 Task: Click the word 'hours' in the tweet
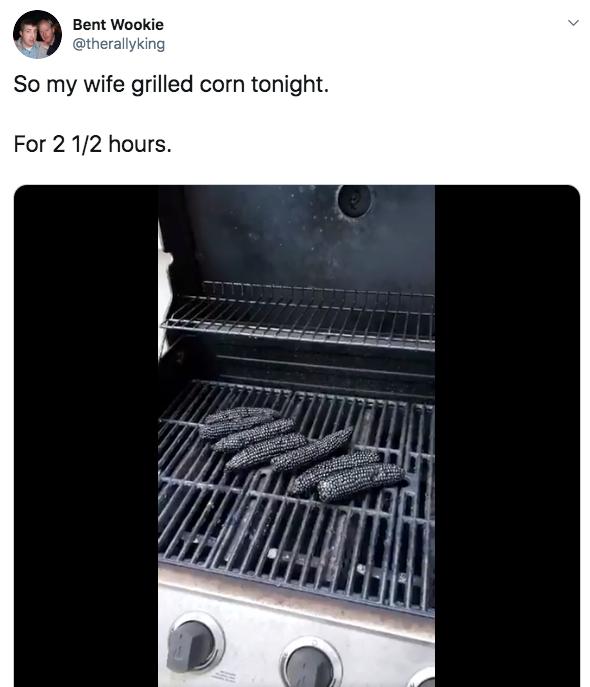point(137,144)
